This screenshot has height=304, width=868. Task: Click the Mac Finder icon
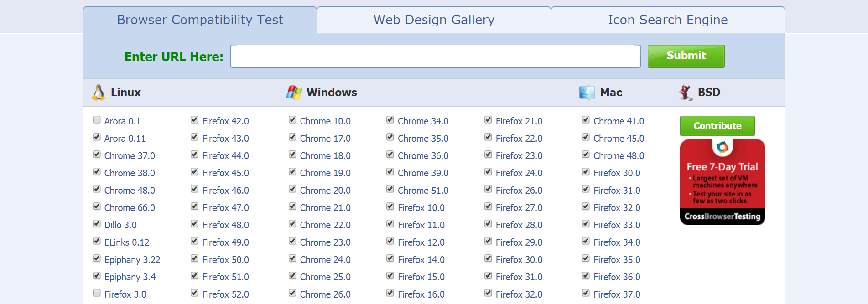[587, 93]
